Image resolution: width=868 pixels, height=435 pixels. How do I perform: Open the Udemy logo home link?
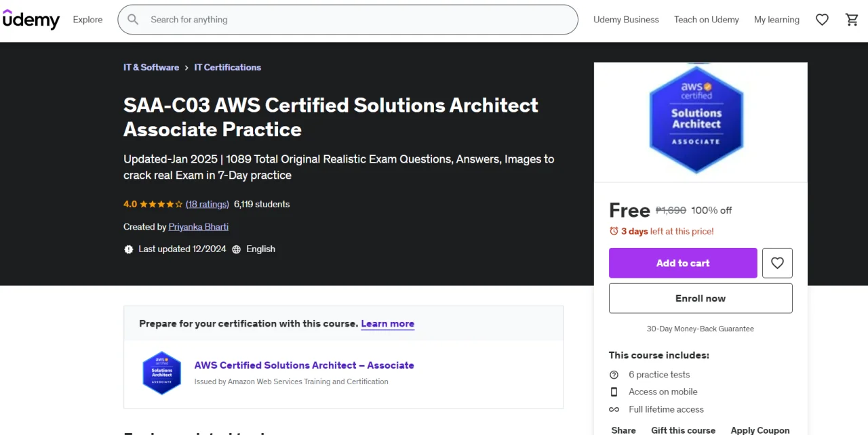tap(31, 20)
